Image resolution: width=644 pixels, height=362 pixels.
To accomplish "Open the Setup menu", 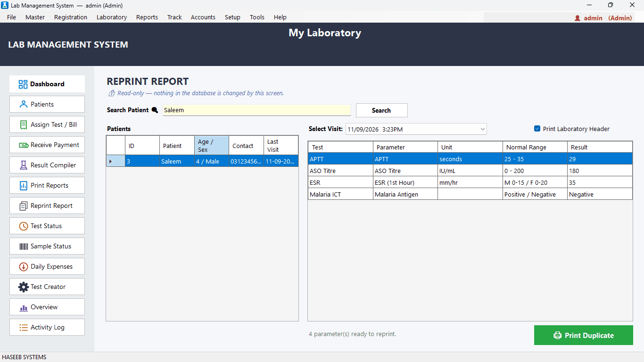I will coord(232,17).
